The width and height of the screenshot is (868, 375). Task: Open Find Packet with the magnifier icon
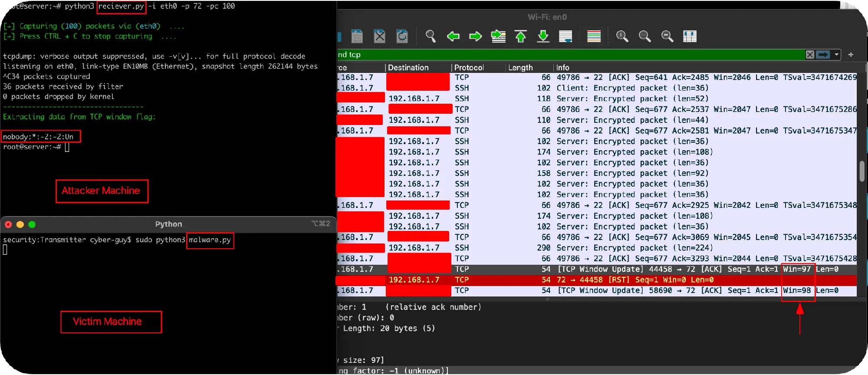click(431, 36)
